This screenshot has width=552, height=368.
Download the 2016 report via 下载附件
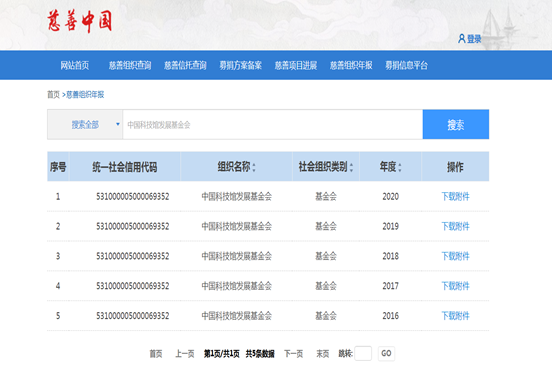click(x=456, y=316)
